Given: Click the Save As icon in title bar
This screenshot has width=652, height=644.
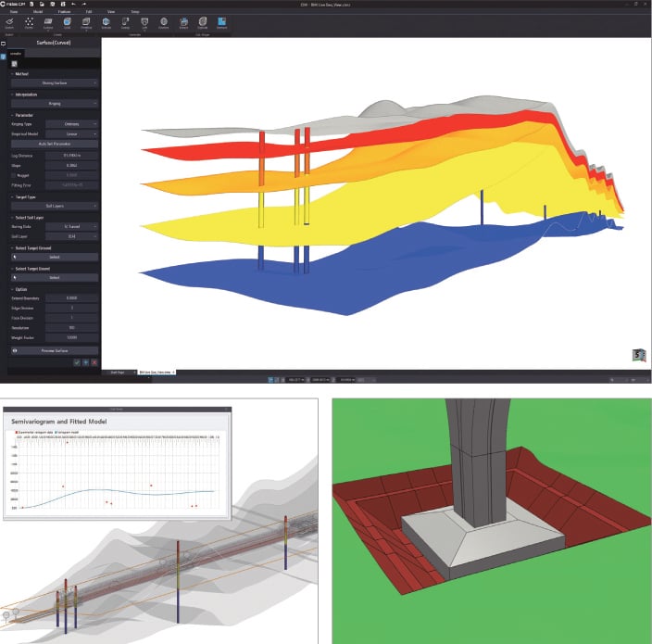Looking at the screenshot, I should click(x=63, y=4).
